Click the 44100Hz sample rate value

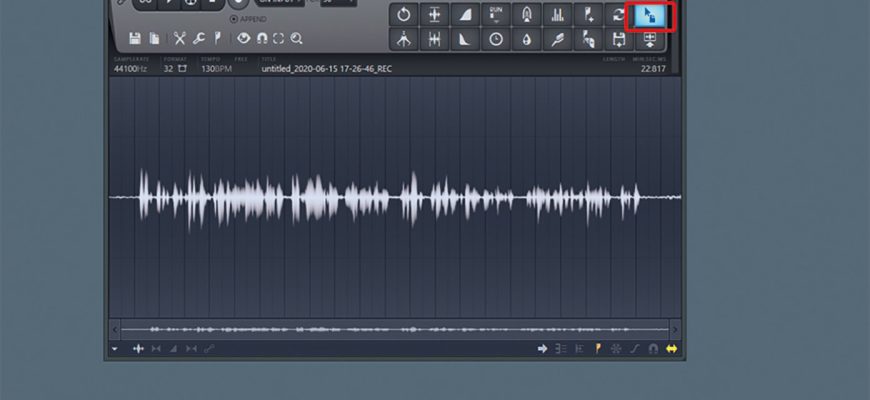point(132,70)
